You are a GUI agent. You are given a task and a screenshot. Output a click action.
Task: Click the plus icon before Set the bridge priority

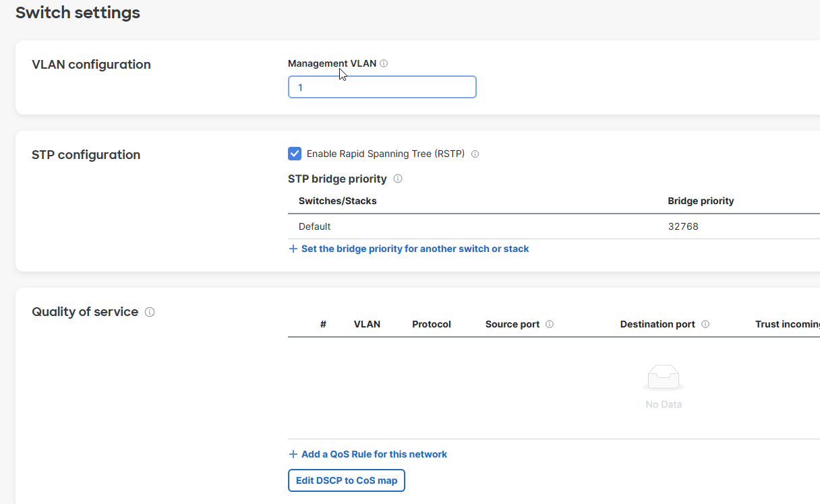tap(293, 249)
